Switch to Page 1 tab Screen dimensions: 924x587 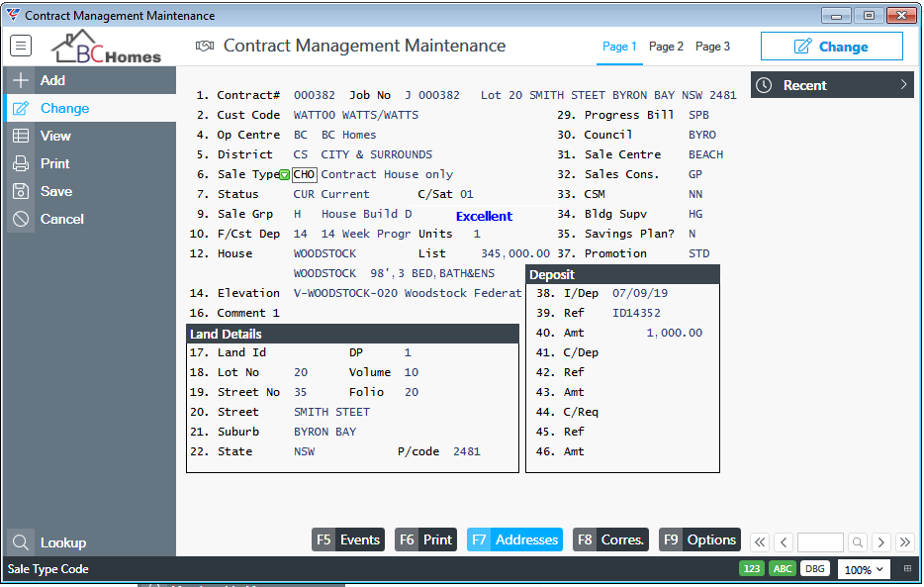(619, 46)
